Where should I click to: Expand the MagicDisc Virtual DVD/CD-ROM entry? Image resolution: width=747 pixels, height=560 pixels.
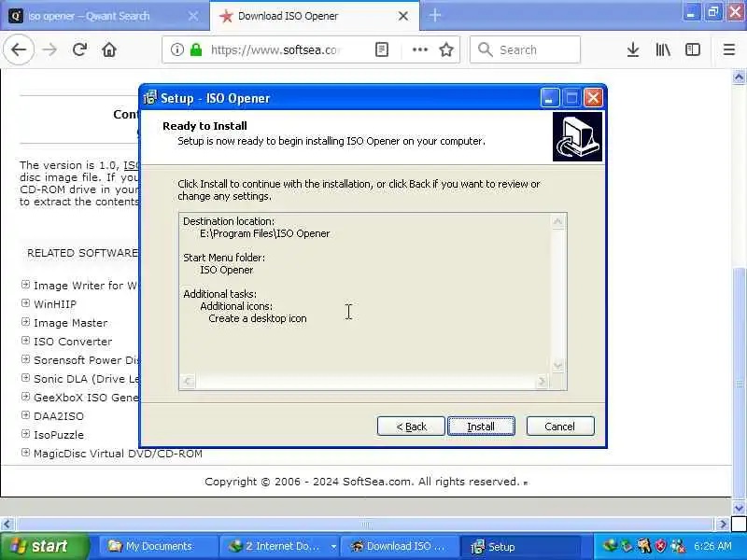[26, 453]
